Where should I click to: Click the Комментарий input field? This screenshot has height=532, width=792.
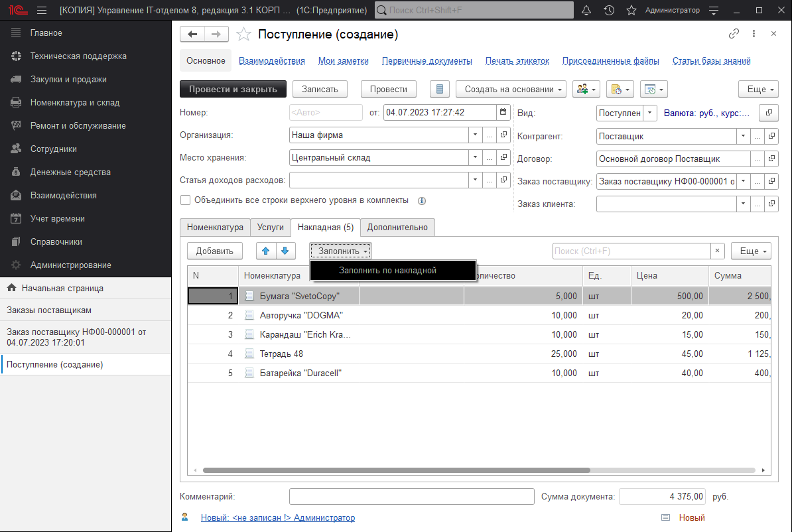tap(411, 497)
